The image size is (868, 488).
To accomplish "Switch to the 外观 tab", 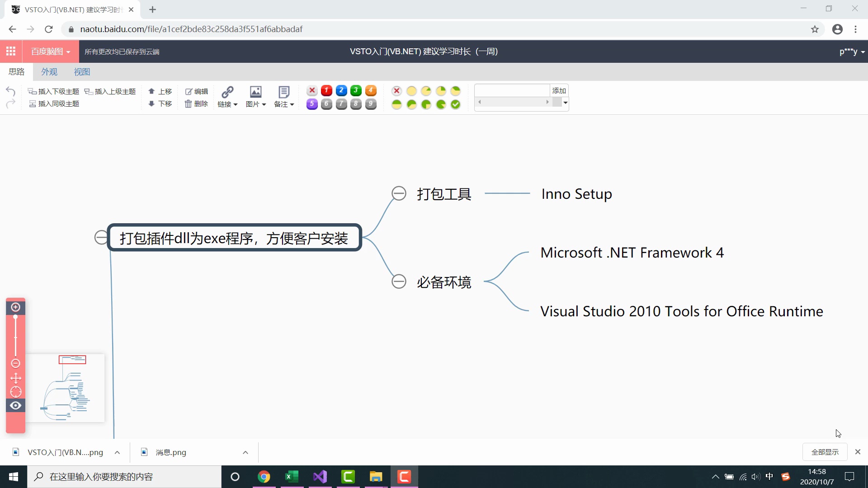I will 49,72.
